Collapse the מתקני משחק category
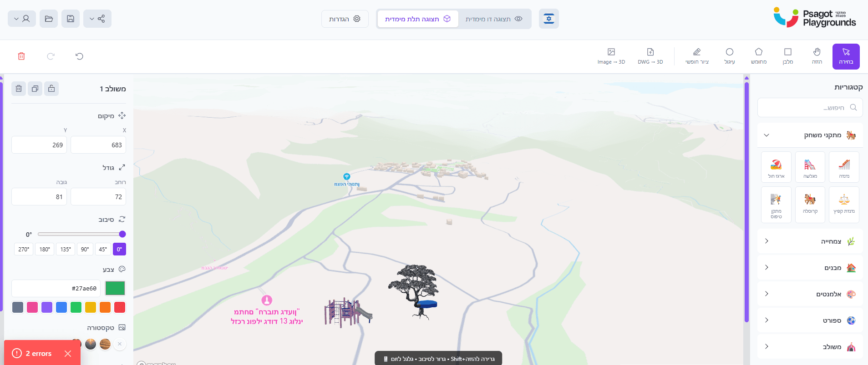The width and height of the screenshot is (868, 365). point(810,135)
